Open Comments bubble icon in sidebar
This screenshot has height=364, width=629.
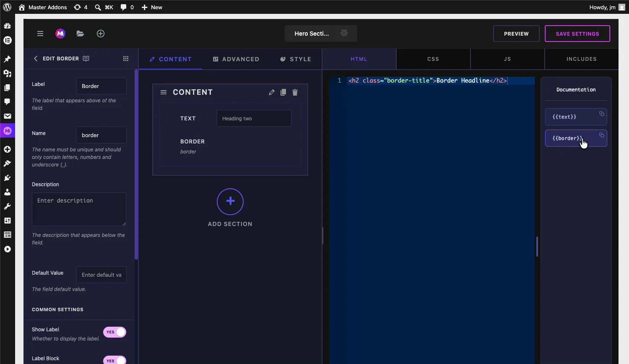click(x=7, y=102)
